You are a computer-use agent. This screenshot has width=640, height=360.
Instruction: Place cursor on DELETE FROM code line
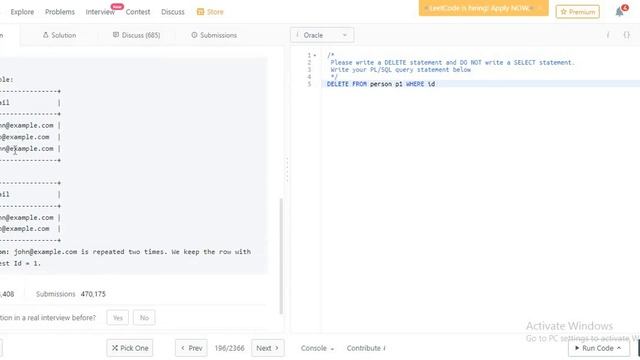click(381, 84)
